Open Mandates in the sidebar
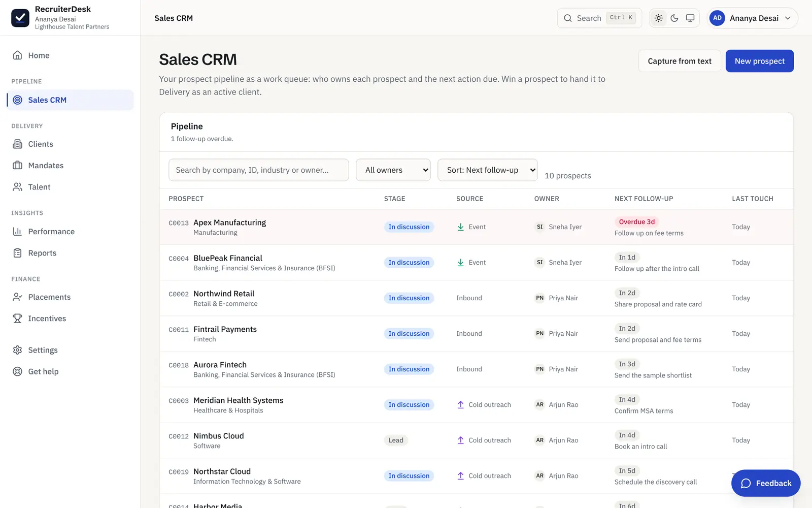This screenshot has width=812, height=508. (71, 166)
